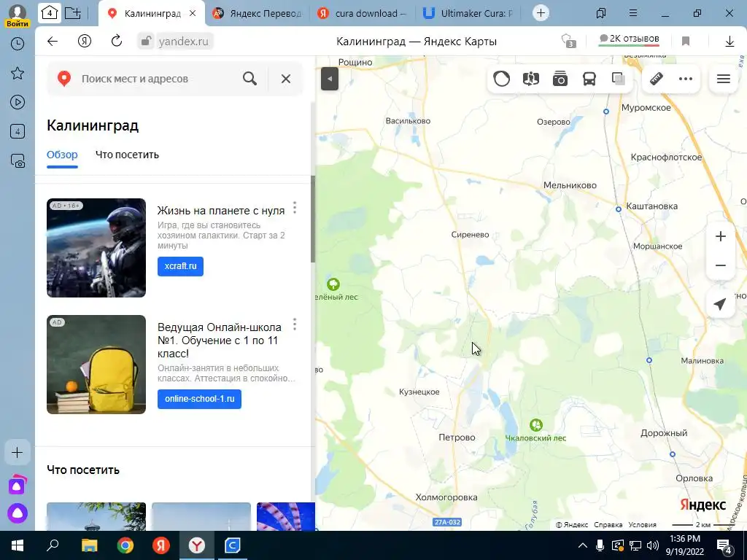Select Обзор tab
Screen dimensions: 747x560
(x=62, y=155)
